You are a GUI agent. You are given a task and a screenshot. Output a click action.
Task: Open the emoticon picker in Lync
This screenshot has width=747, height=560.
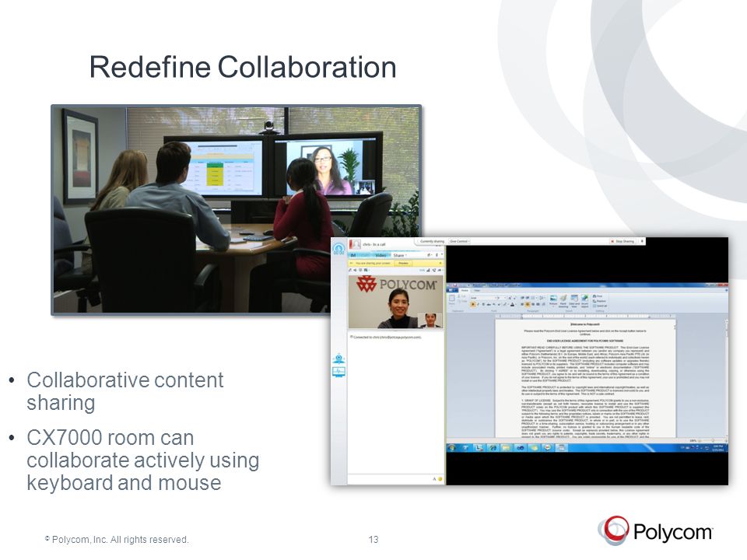(440, 479)
